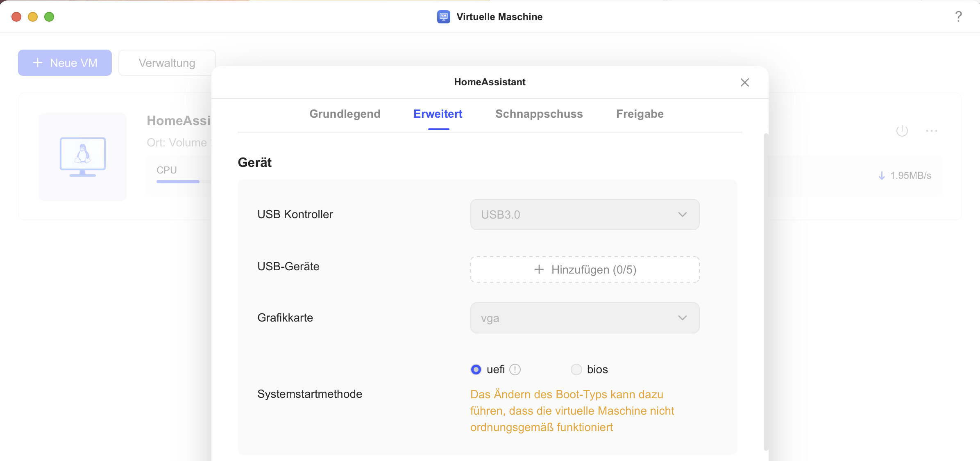Click the Neue VM button
Screen dimensions: 980x461
click(65, 63)
